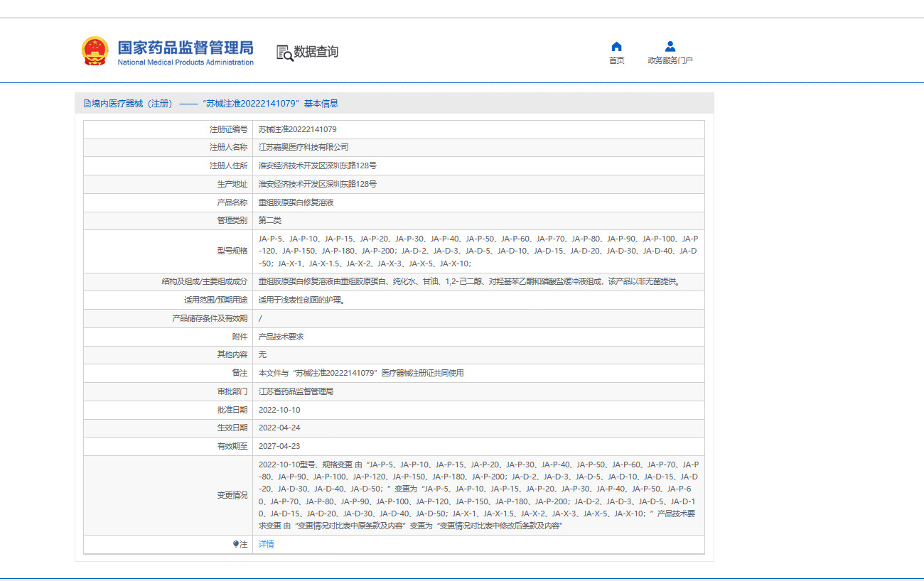Click approval date 2022-10-10
Viewport: 924px width, 581px height.
click(279, 410)
